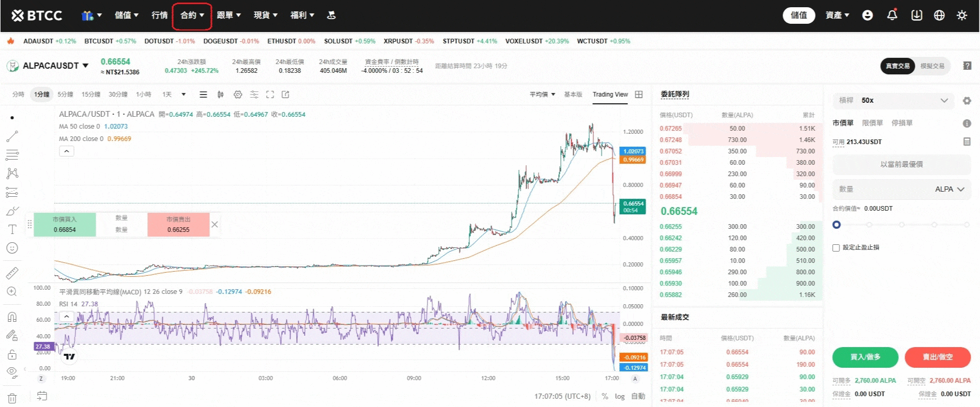This screenshot has width=980, height=407.
Task: Select the 停損單 stop order tab
Action: tap(901, 123)
